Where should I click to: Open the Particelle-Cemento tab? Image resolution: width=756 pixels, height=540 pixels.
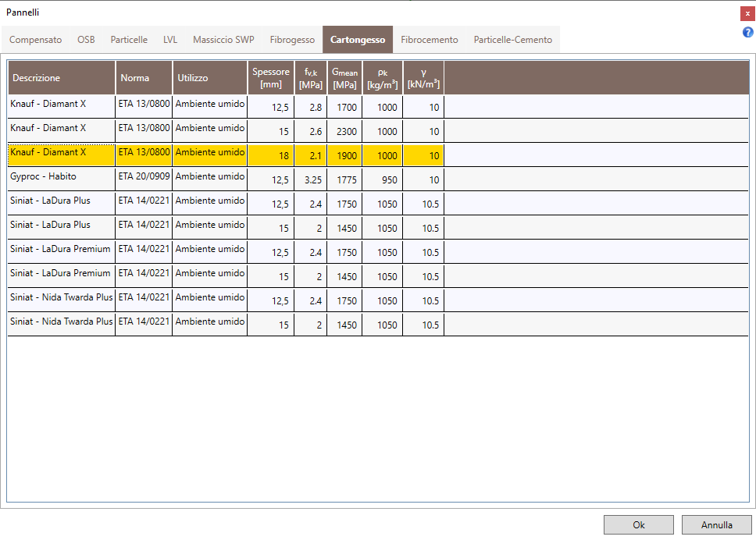pos(512,40)
